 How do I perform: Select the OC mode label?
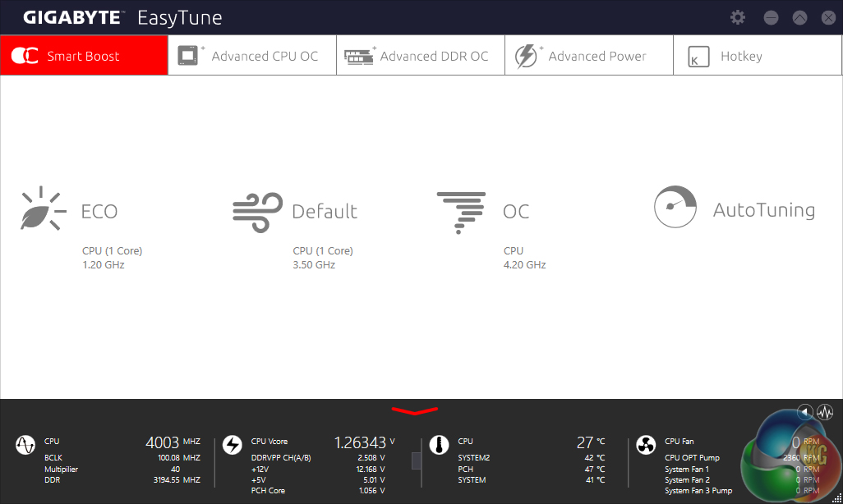click(516, 212)
